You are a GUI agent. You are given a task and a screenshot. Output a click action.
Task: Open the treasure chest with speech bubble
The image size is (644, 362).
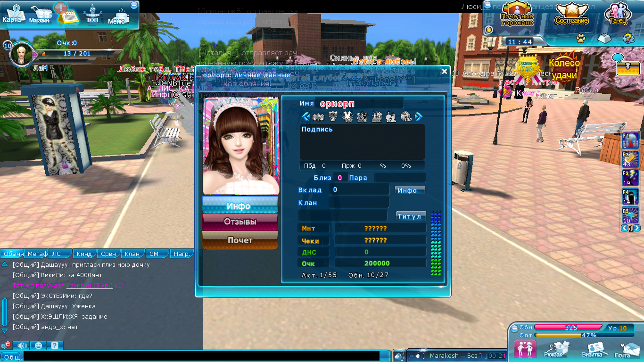627,65
